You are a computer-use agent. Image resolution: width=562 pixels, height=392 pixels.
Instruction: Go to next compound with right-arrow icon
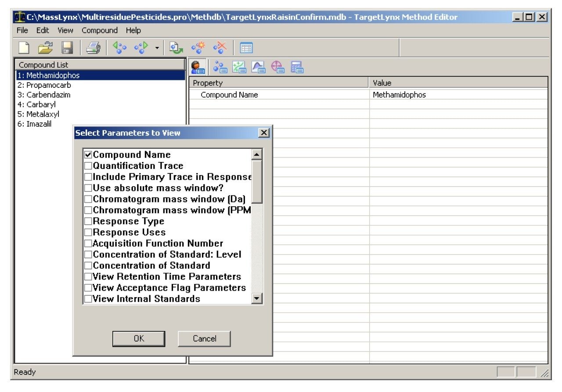pos(140,48)
